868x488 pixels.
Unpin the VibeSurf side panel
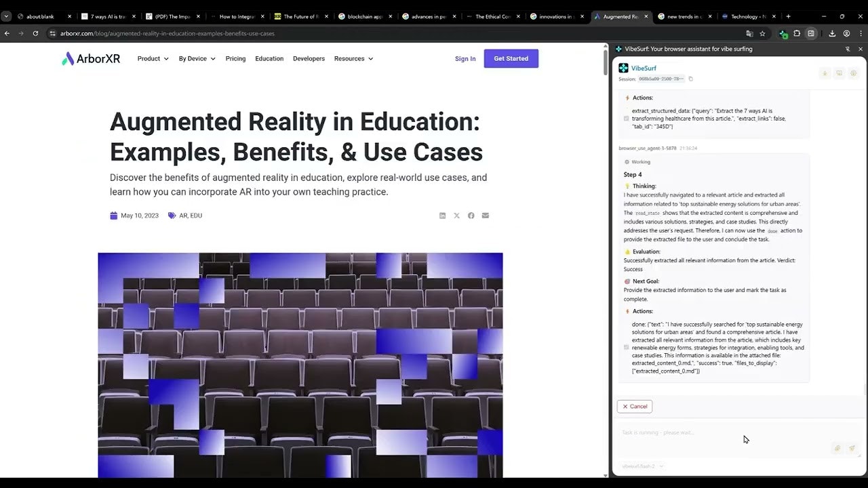pos(848,49)
